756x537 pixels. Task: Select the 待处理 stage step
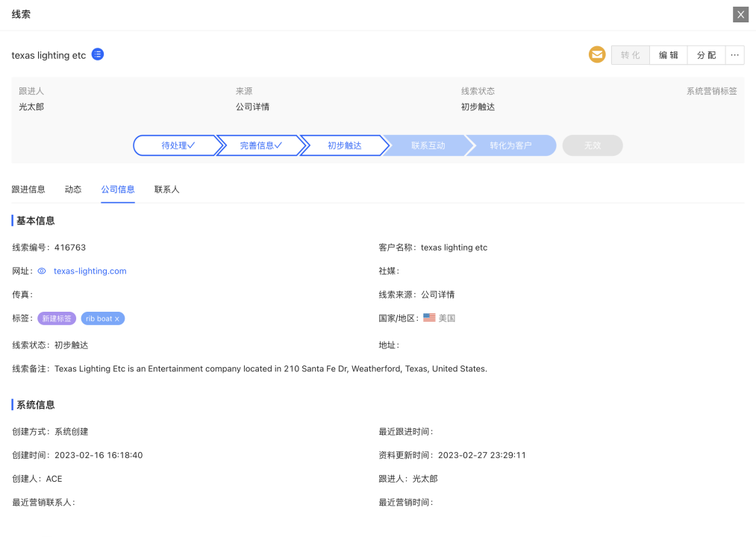click(177, 145)
